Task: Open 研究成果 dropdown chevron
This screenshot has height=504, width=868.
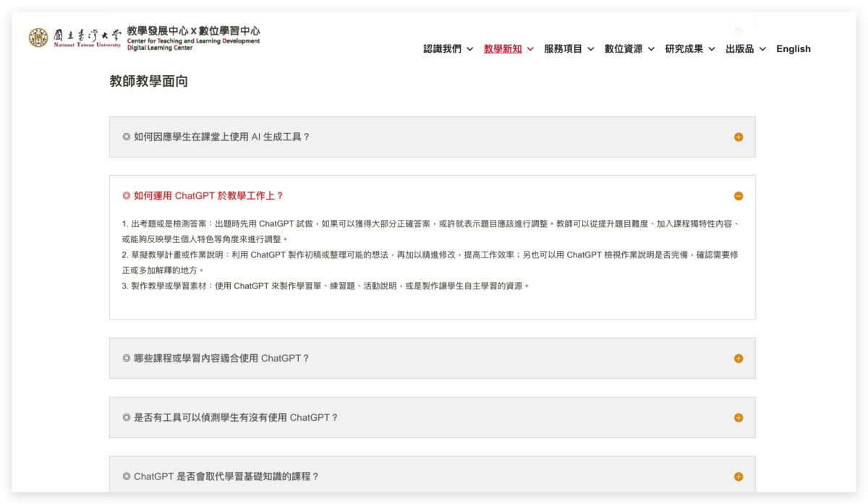Action: click(x=712, y=49)
